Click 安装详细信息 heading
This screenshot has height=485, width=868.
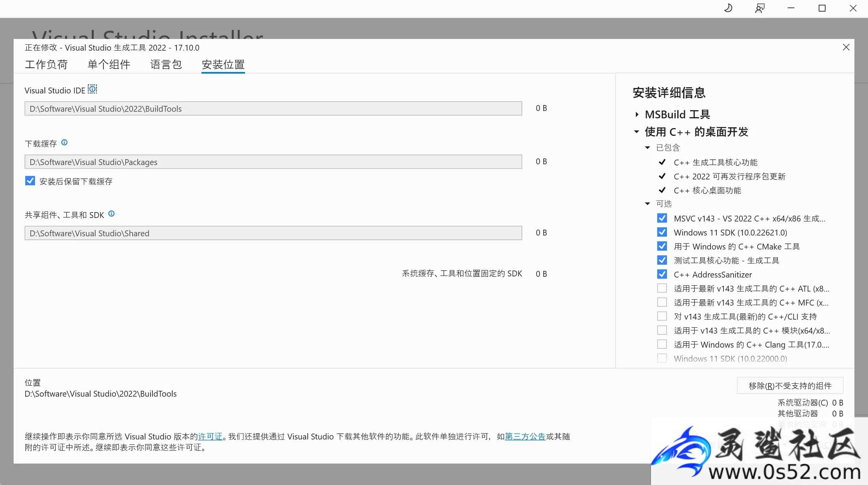point(669,93)
